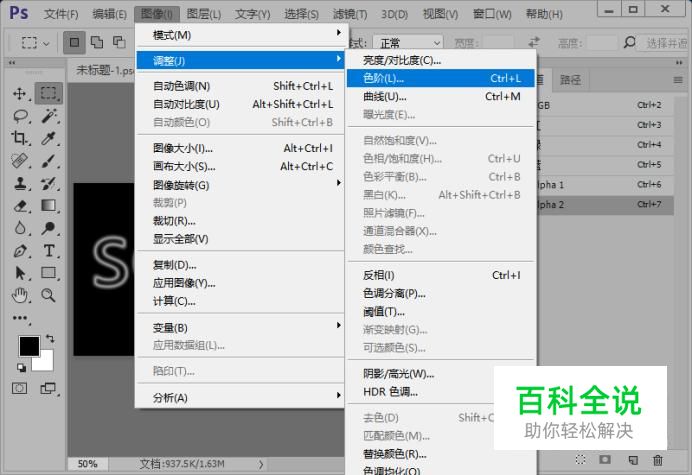Choose 色阶(L)... from adjustments submenu
The height and width of the screenshot is (475, 692).
(x=440, y=78)
